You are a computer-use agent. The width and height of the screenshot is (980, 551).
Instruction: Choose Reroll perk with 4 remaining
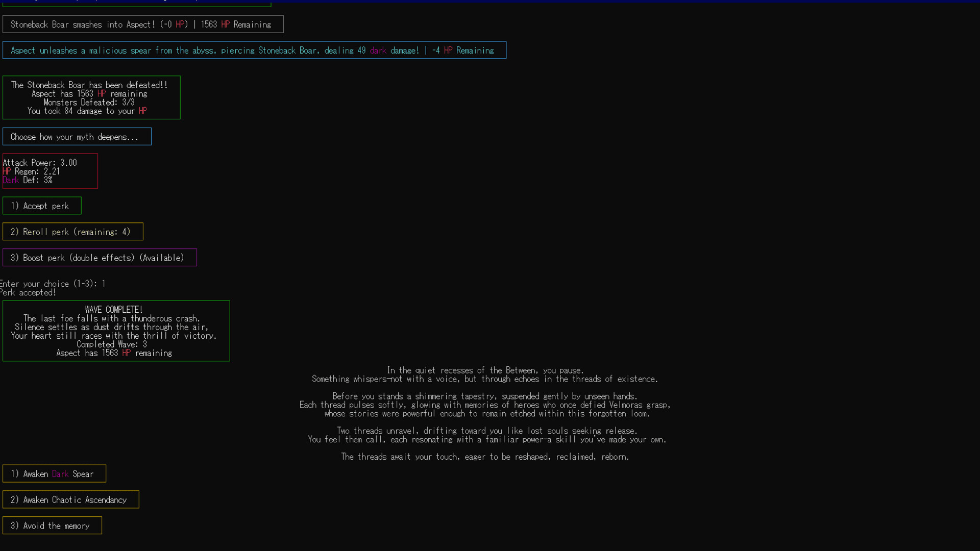72,231
